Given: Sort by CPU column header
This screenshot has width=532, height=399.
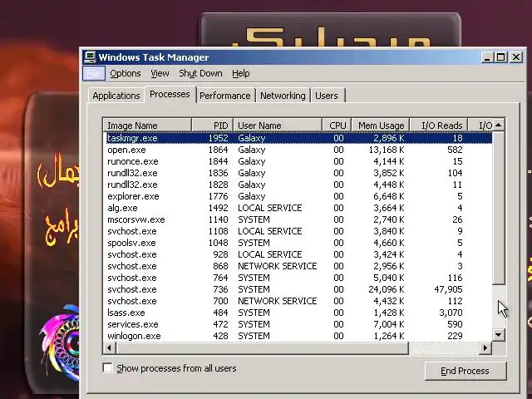Looking at the screenshot, I should tap(337, 126).
